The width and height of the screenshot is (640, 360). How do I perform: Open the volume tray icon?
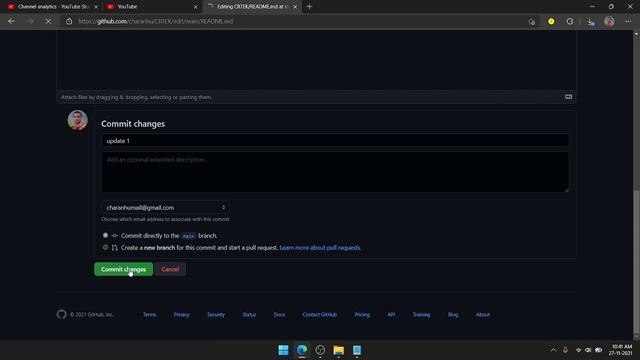point(588,350)
